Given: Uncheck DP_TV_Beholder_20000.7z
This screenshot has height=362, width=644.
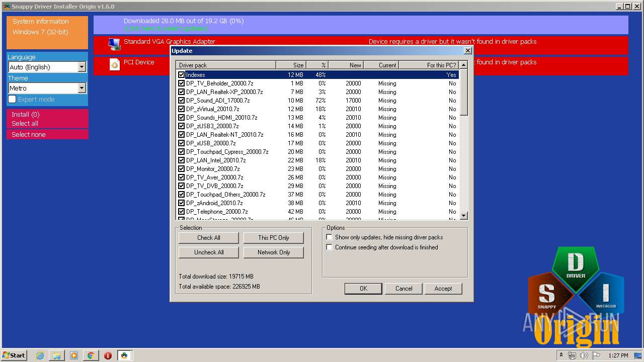Looking at the screenshot, I should click(x=182, y=83).
